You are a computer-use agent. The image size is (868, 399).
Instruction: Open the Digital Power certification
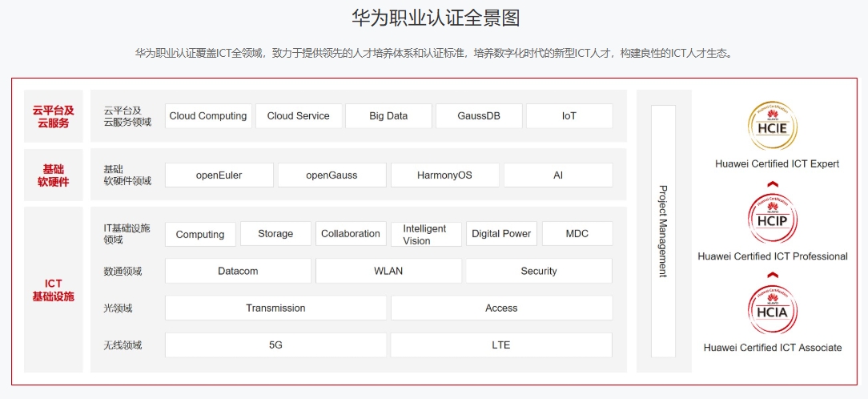click(x=501, y=234)
